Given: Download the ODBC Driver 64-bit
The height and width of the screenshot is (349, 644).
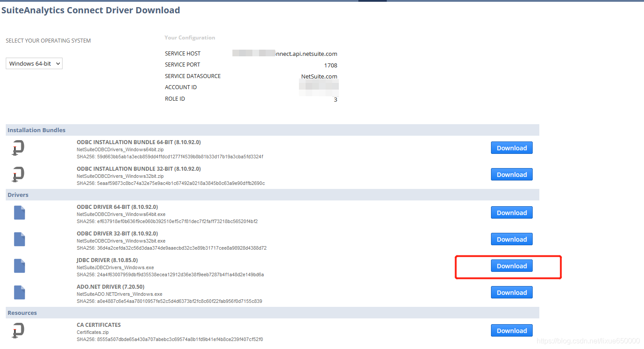Looking at the screenshot, I should coord(511,212).
